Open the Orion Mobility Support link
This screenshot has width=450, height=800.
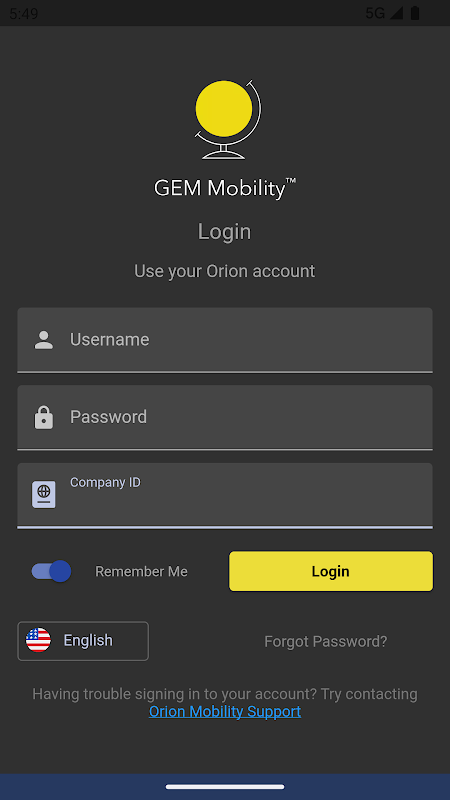(225, 711)
